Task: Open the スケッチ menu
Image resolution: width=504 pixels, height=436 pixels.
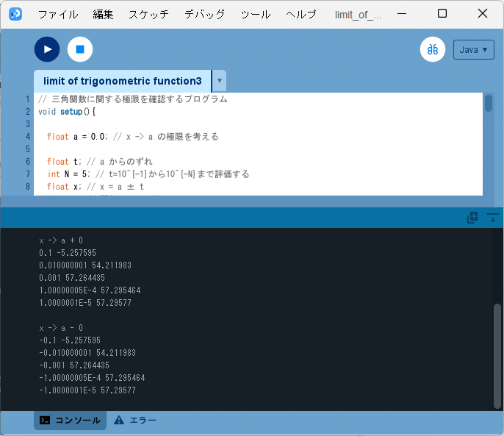Action: [148, 14]
